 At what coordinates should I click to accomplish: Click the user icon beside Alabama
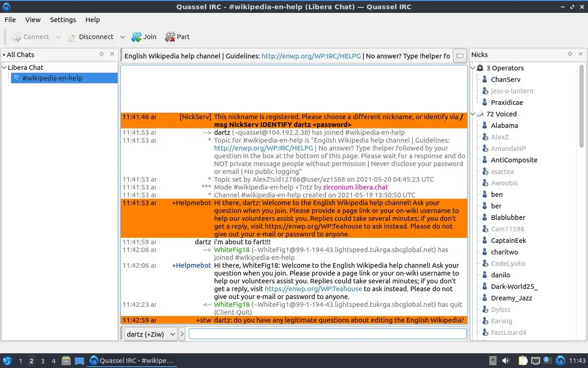click(485, 126)
